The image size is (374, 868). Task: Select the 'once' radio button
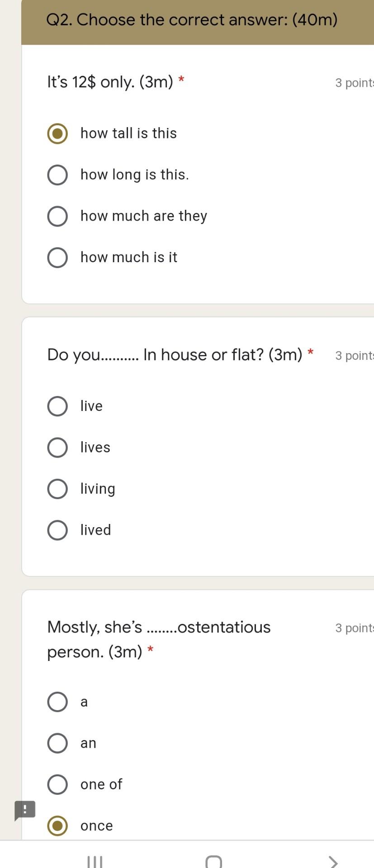[x=57, y=826]
